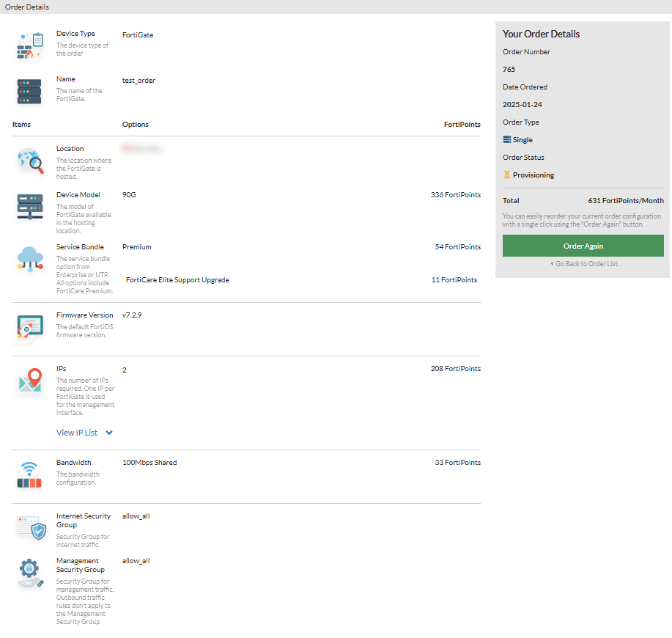Click the Location globe magnifier icon
This screenshot has height=638, width=672.
pyautogui.click(x=31, y=161)
